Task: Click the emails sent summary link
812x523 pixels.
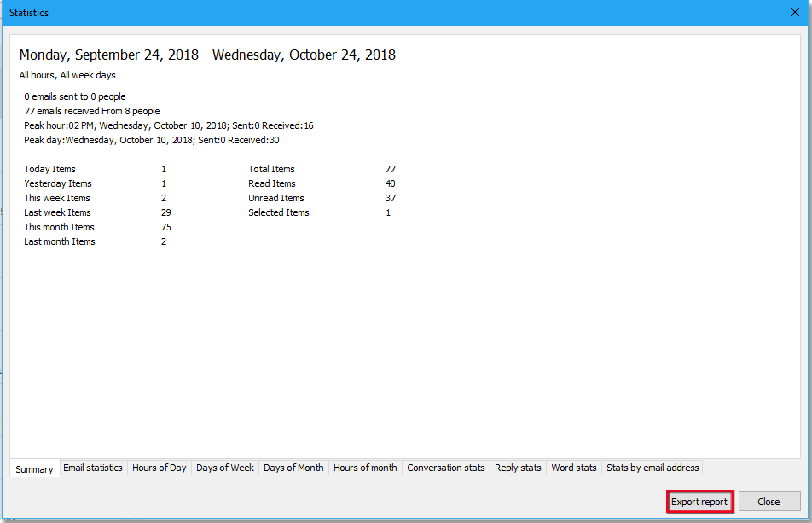Action: point(74,96)
